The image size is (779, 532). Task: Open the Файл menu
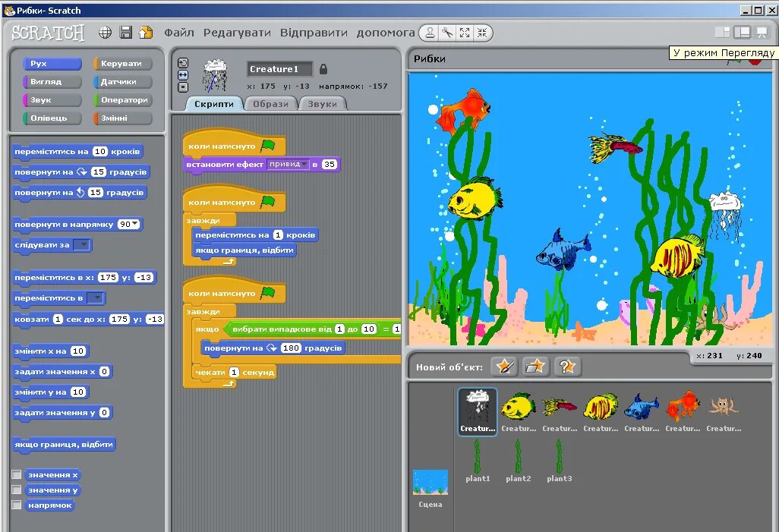(x=179, y=33)
